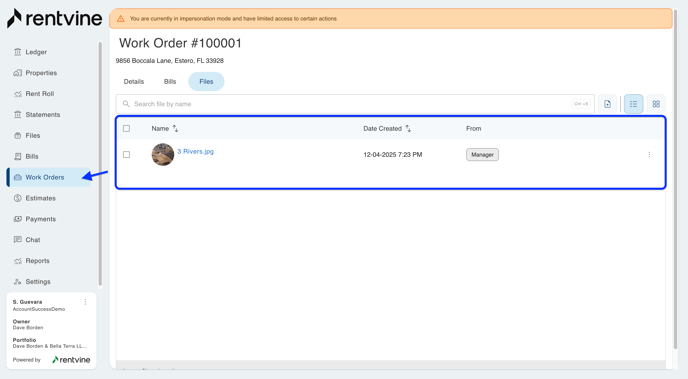688x379 pixels.
Task: Select the Files tab of work order
Action: (x=206, y=82)
